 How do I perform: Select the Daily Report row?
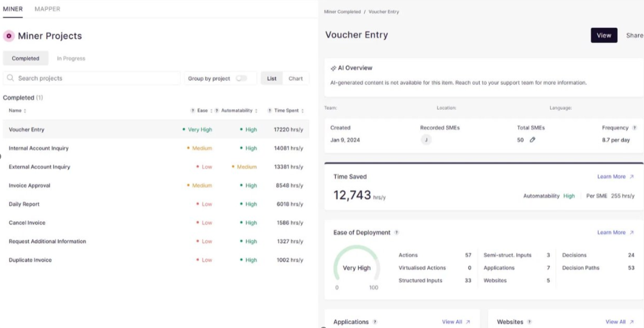(156, 204)
